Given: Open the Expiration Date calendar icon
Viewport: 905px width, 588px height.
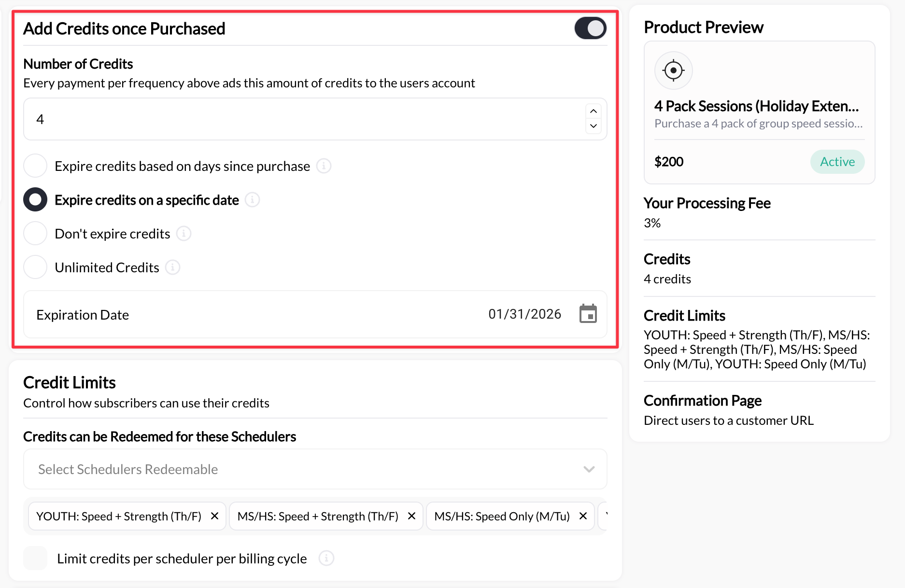Looking at the screenshot, I should 588,314.
